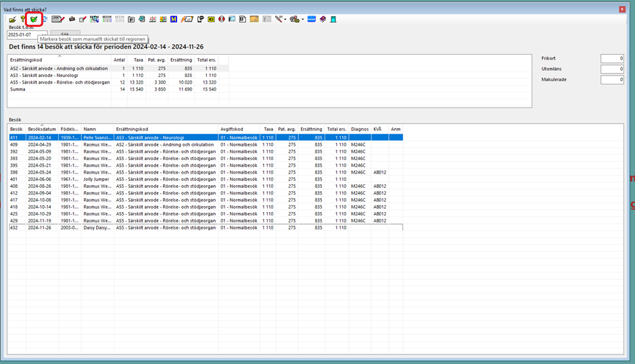The width and height of the screenshot is (635, 364).
Task: Select visit 398 dated 2024-05-24
Action: tap(206, 172)
